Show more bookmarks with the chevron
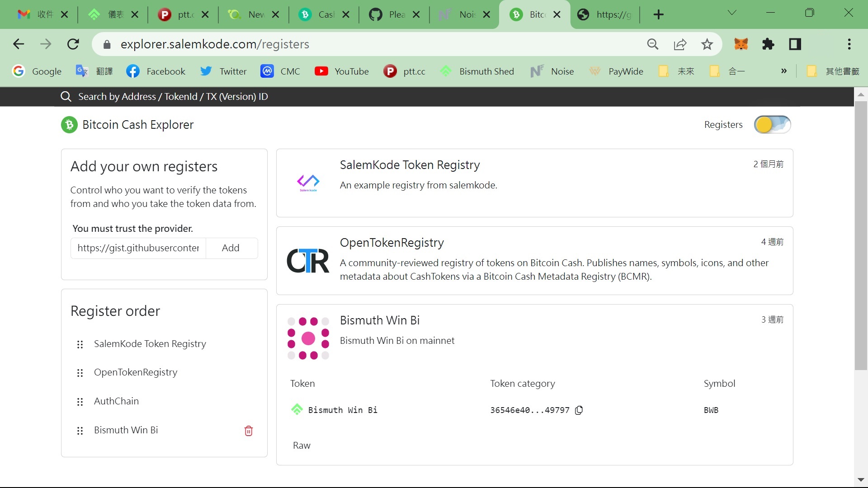This screenshot has width=868, height=488. 784,71
